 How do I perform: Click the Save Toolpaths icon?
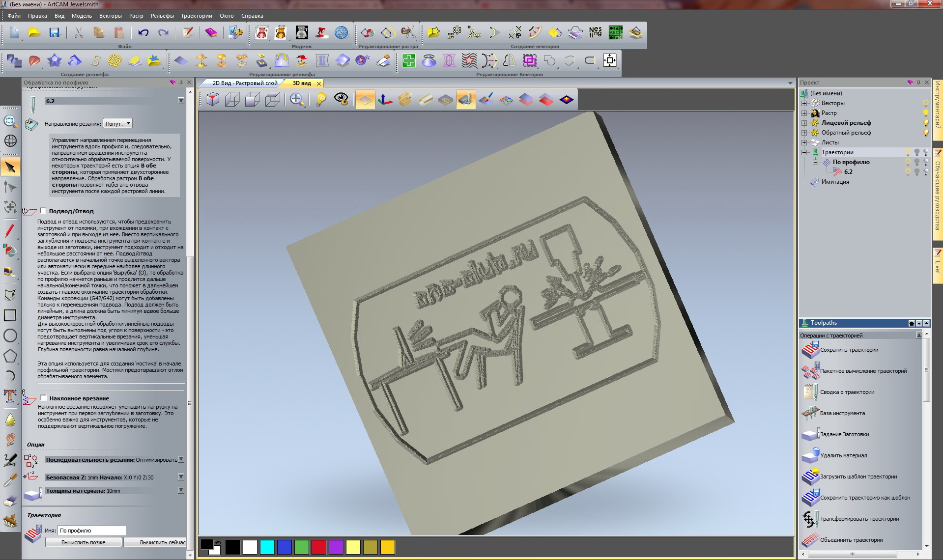810,350
